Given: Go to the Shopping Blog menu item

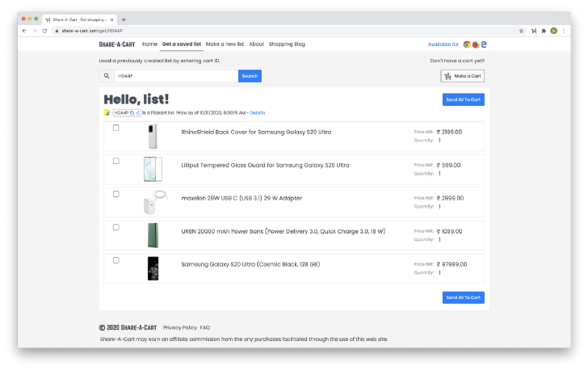Looking at the screenshot, I should tap(287, 44).
